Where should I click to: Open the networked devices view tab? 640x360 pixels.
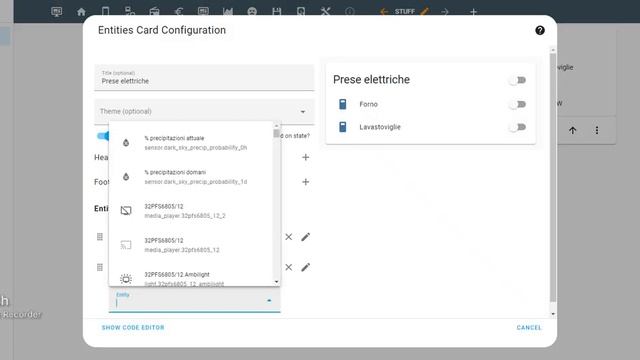[x=130, y=12]
